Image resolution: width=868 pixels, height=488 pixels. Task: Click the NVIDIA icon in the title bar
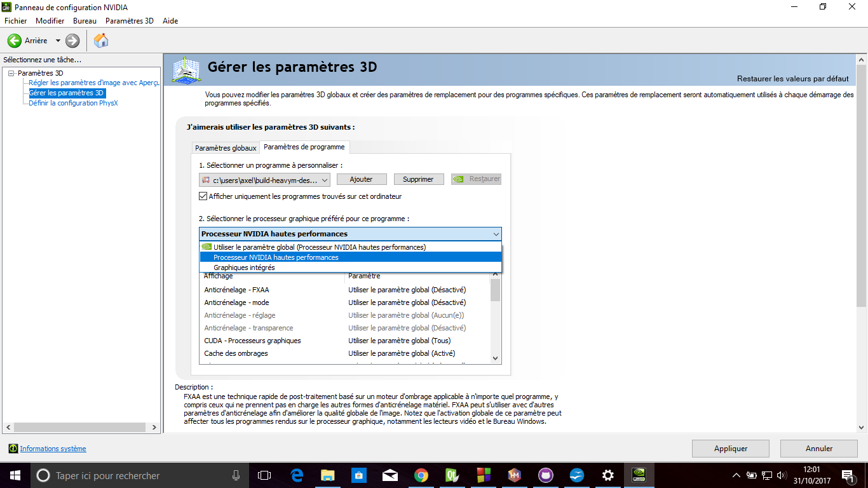click(x=6, y=7)
